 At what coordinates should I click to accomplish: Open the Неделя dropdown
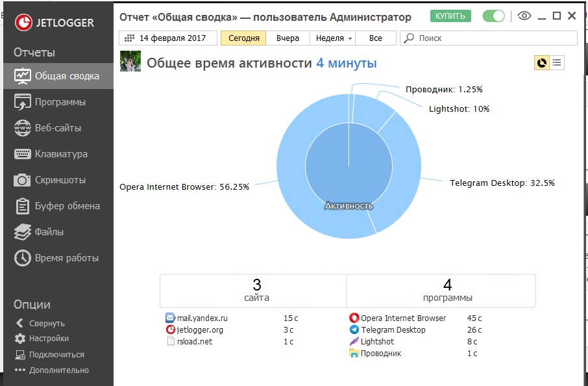[333, 38]
